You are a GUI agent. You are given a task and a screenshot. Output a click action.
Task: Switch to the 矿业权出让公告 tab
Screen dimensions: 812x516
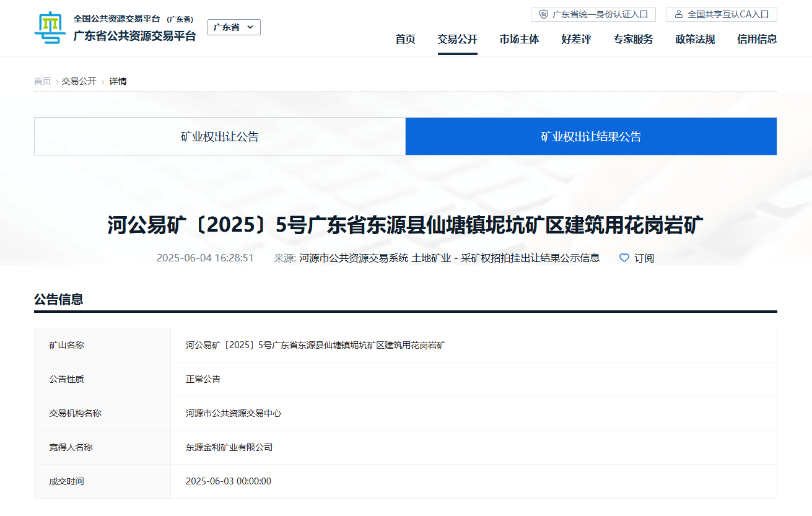click(220, 137)
